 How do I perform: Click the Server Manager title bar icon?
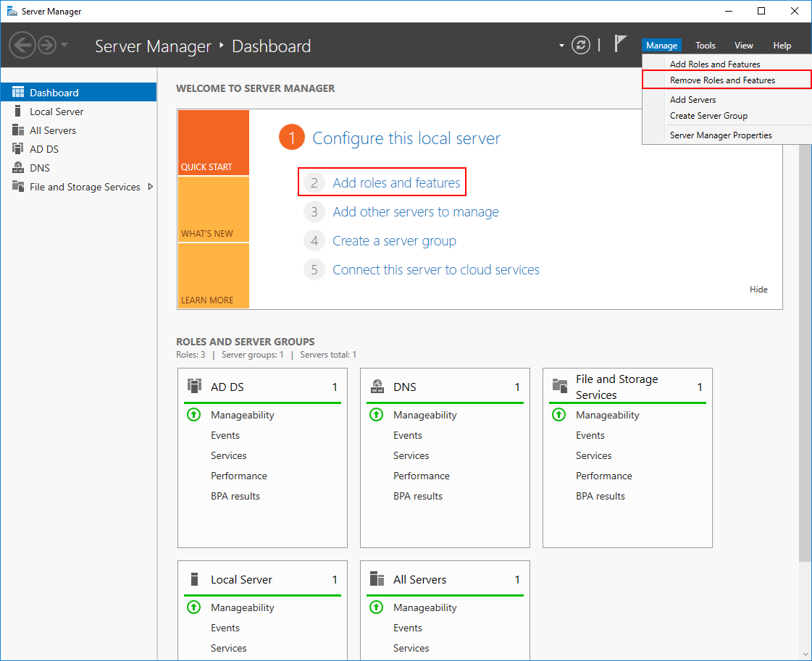coord(12,11)
